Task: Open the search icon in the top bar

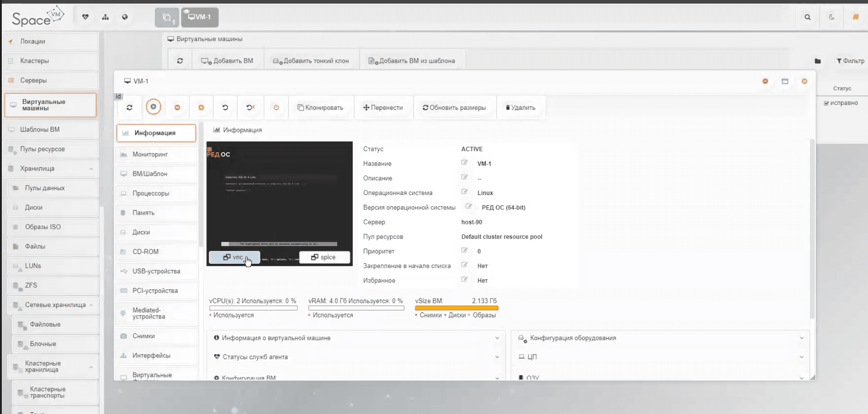Action: tap(807, 17)
